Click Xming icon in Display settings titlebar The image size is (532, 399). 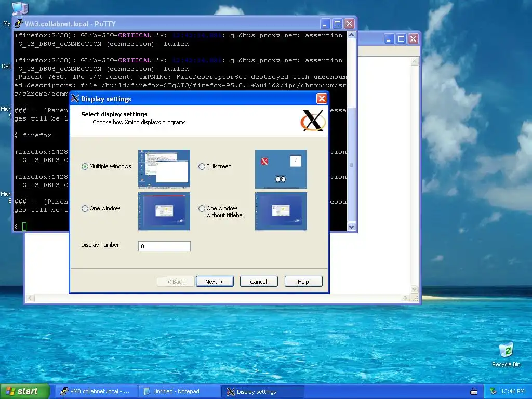(x=75, y=98)
